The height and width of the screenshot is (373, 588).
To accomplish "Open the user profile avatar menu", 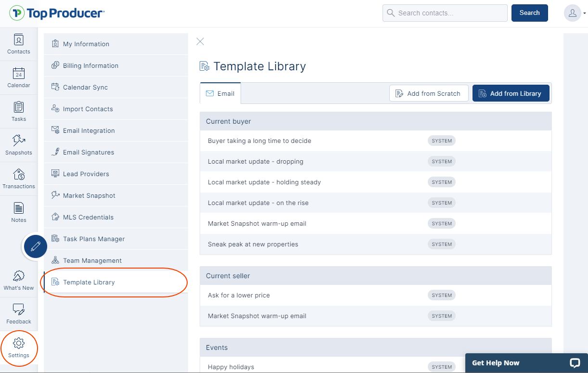I will (x=573, y=13).
